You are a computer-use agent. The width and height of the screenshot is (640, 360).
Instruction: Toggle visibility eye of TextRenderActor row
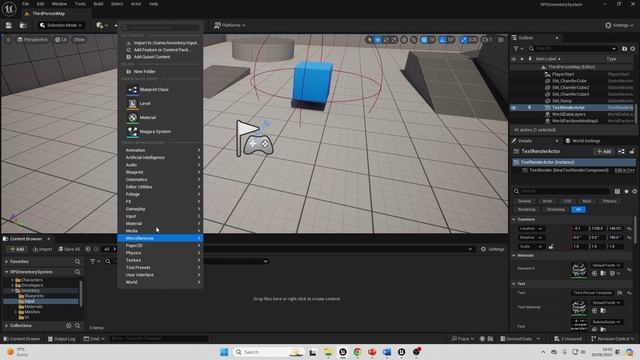pyautogui.click(x=513, y=108)
